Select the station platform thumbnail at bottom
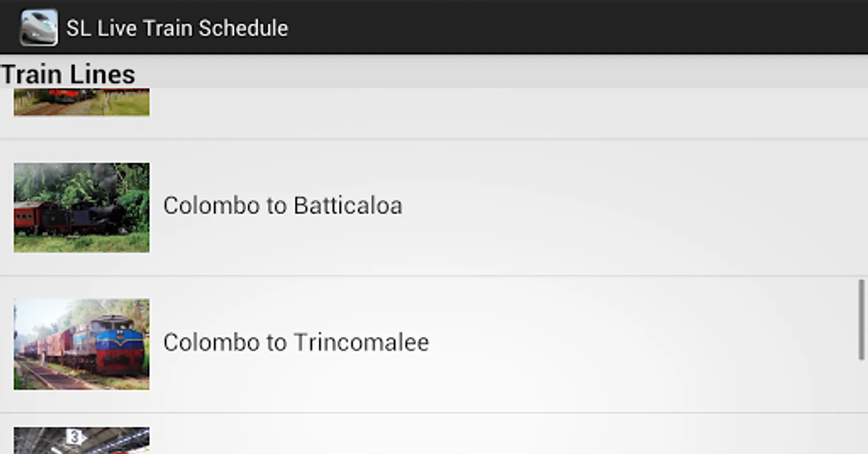The width and height of the screenshot is (868, 454). click(x=81, y=440)
